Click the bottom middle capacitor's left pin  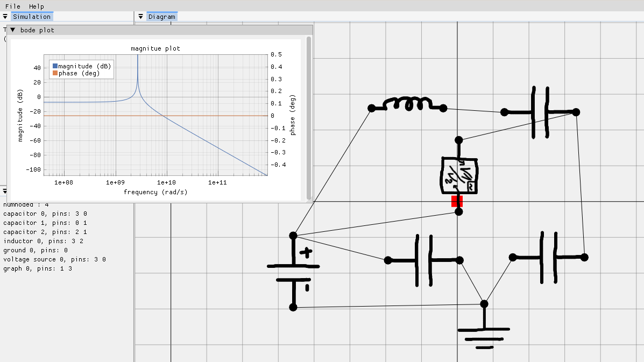pos(388,260)
